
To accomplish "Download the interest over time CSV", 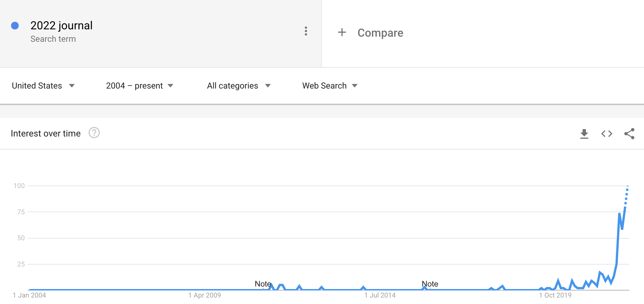I will coord(584,134).
